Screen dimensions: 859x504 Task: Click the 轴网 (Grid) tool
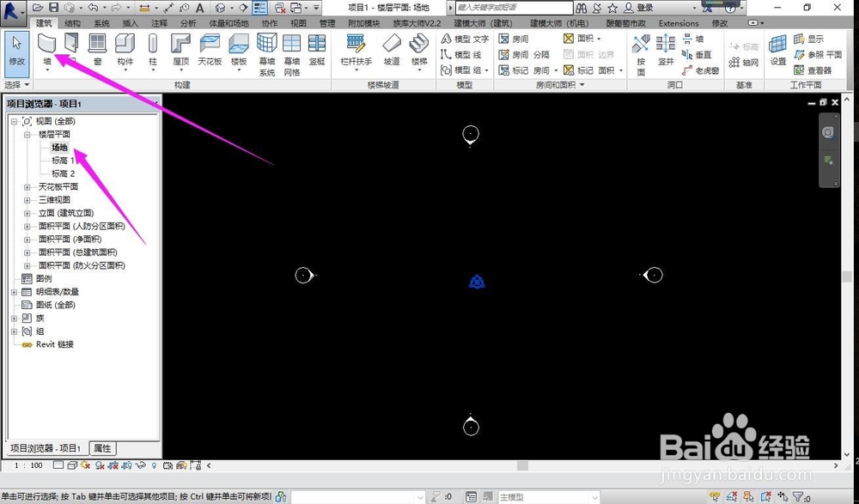point(743,63)
